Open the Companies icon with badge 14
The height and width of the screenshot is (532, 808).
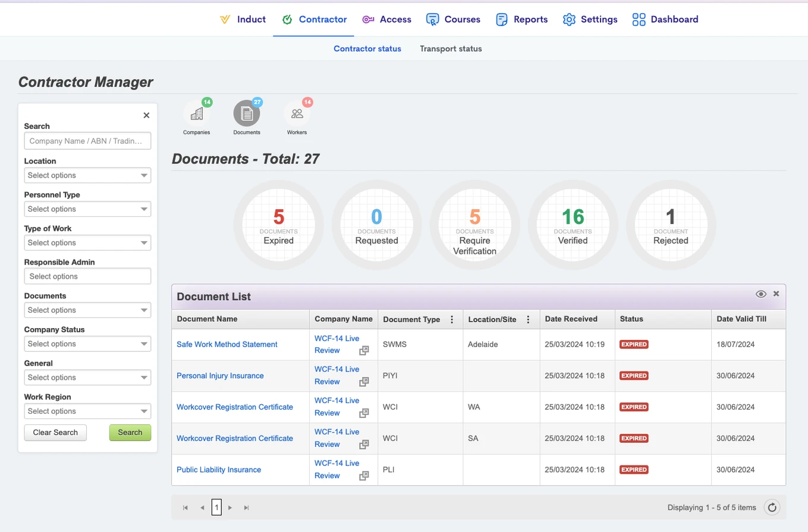197,113
